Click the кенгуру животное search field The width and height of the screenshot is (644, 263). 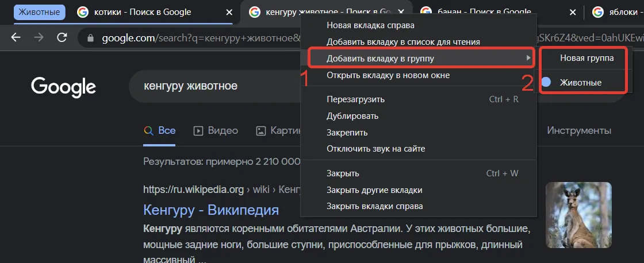coord(214,86)
